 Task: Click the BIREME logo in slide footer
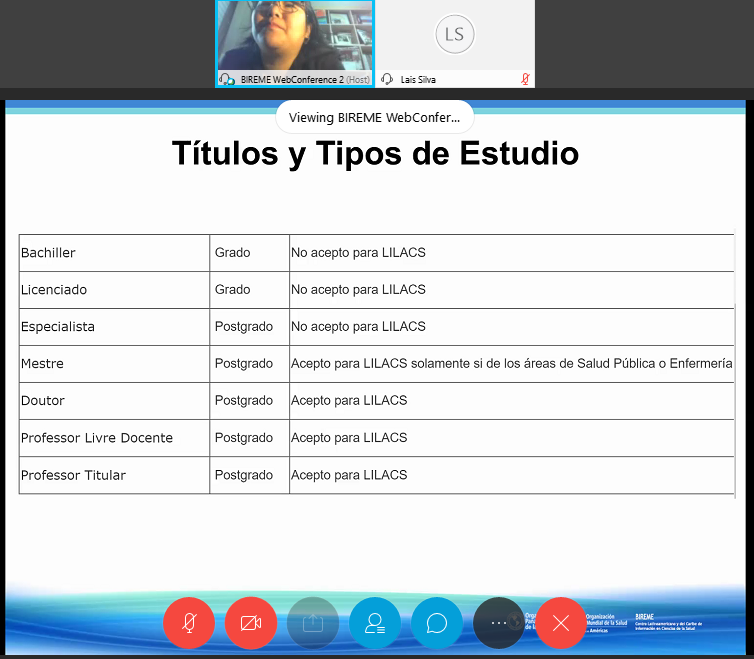(668, 622)
